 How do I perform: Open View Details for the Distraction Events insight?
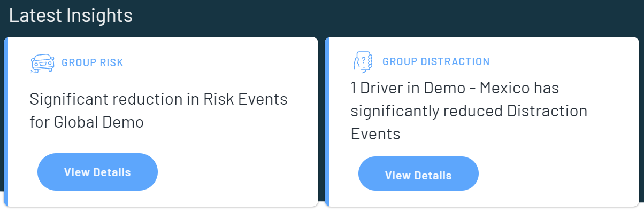[418, 175]
